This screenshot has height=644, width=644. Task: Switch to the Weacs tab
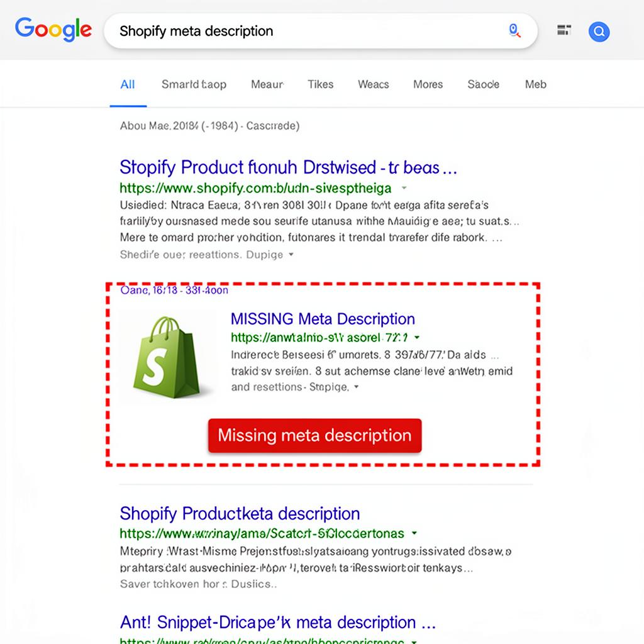373,85
